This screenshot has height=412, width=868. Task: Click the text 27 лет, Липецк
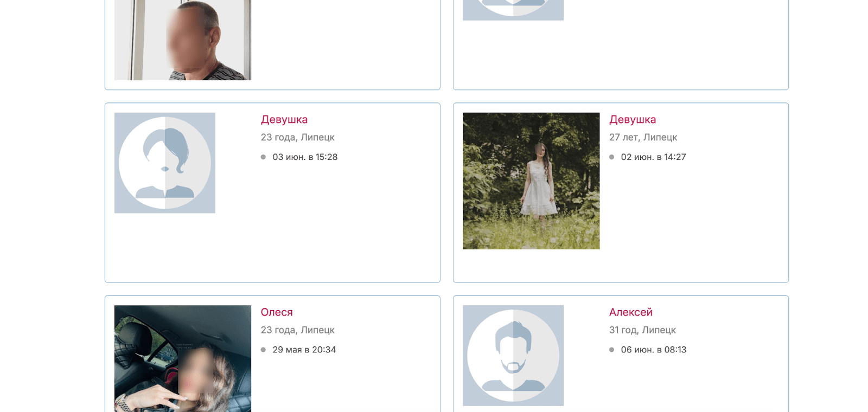(643, 137)
